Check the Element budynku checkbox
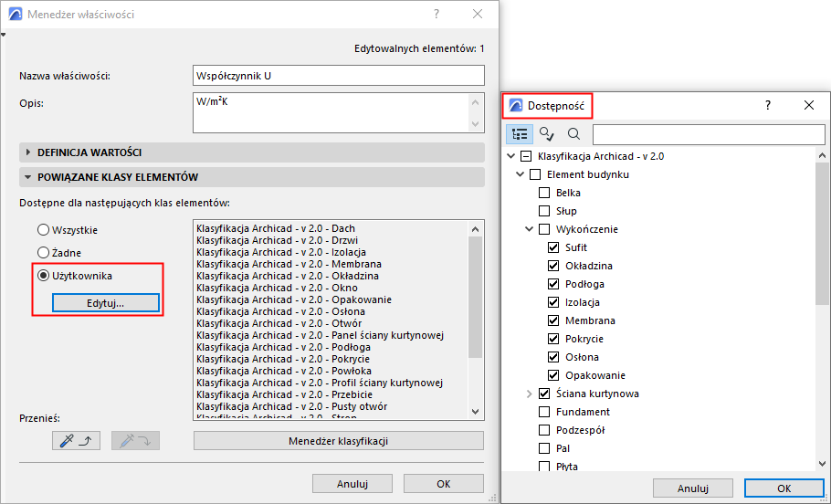831x504 pixels. pyautogui.click(x=535, y=174)
